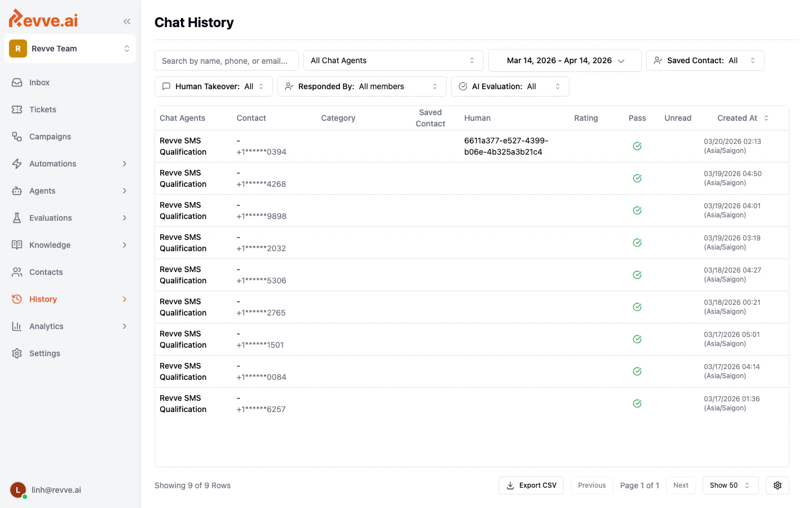
Task: Open Analytics from sidebar menu
Action: click(70, 326)
